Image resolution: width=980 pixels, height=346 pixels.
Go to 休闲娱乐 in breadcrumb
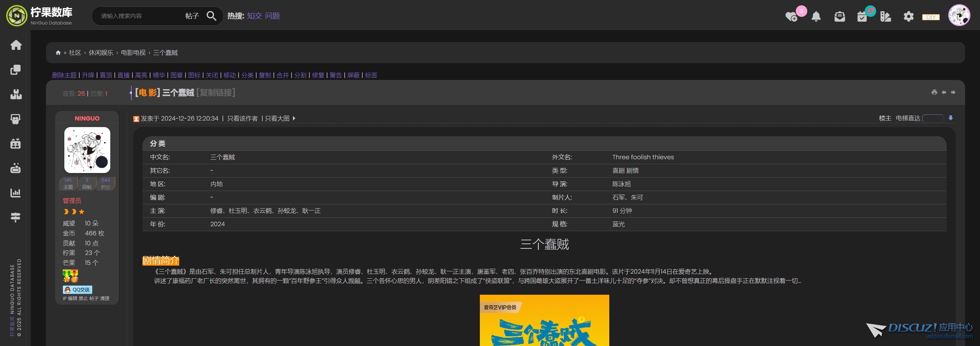pos(101,52)
